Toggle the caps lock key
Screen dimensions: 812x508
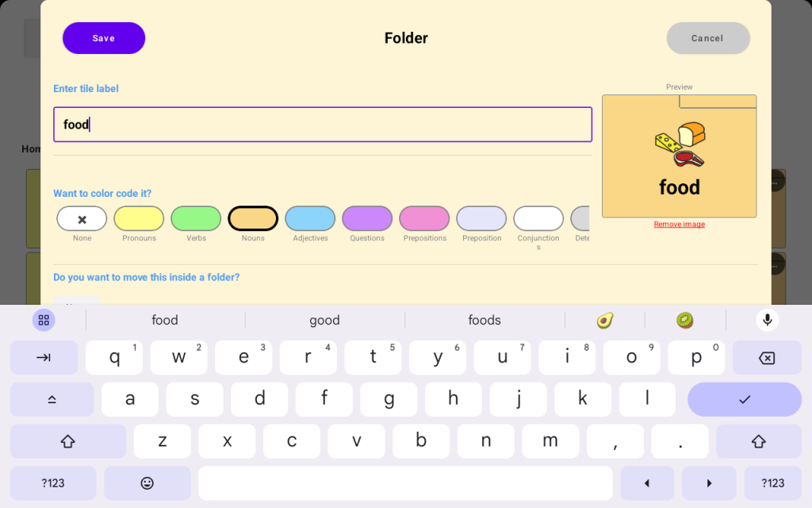coord(52,399)
